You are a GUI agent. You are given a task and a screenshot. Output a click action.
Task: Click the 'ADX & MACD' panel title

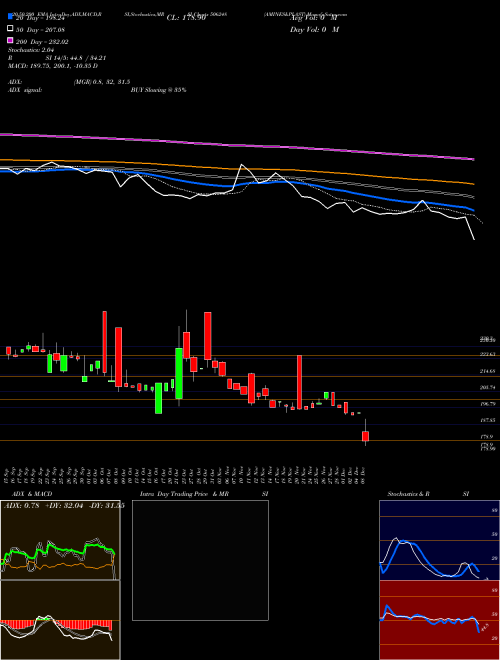(32, 494)
